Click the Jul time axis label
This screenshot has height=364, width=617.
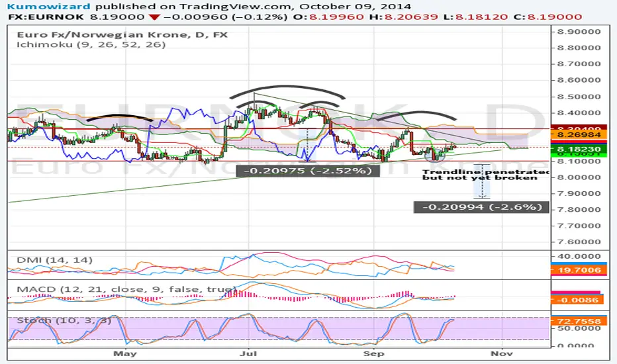(248, 353)
